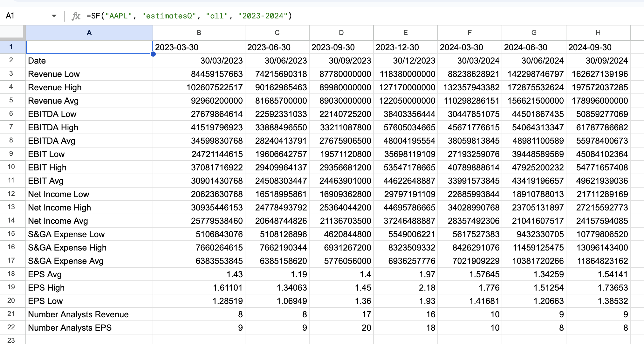
Task: Select the empty active cell A1
Action: [x=89, y=47]
